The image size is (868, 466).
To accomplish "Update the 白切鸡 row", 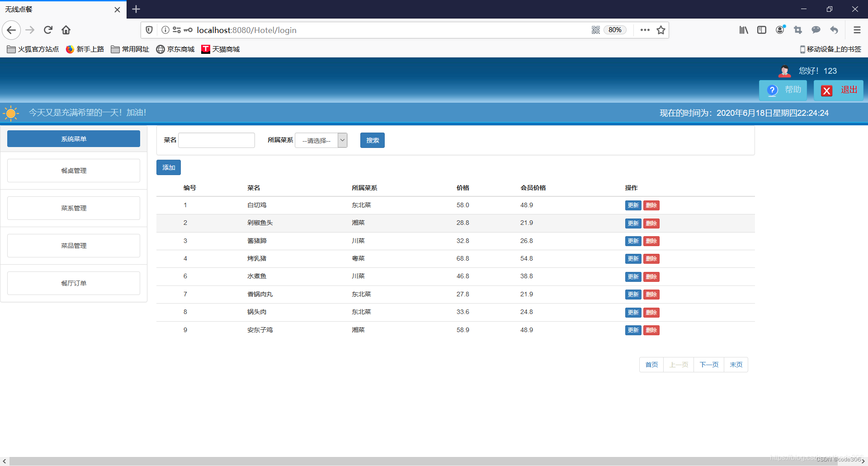I will (x=633, y=205).
